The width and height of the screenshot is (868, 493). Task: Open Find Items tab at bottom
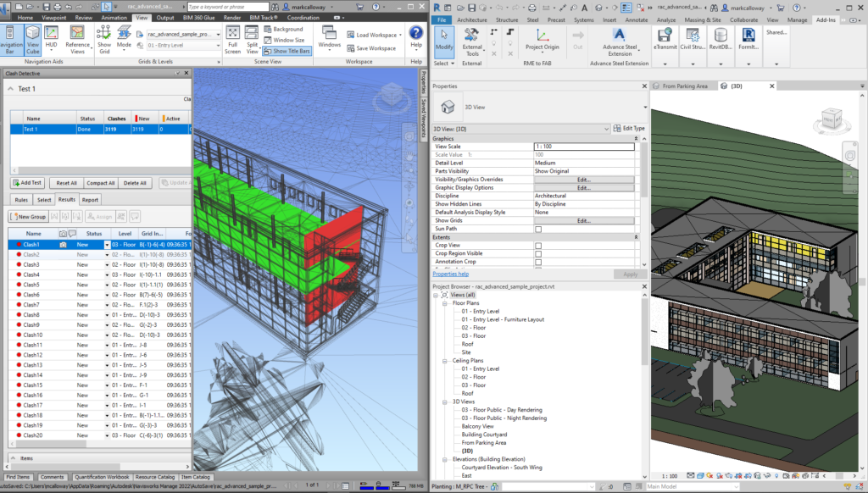[18, 477]
